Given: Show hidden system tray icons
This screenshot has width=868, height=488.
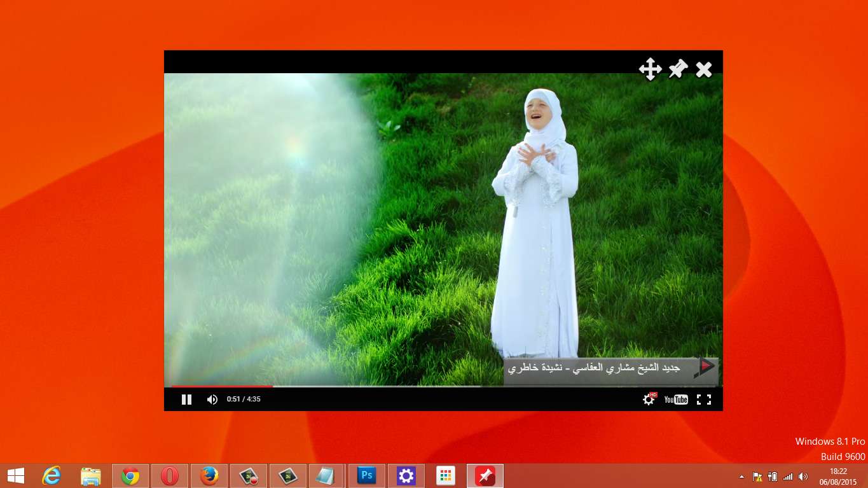Looking at the screenshot, I should [741, 476].
